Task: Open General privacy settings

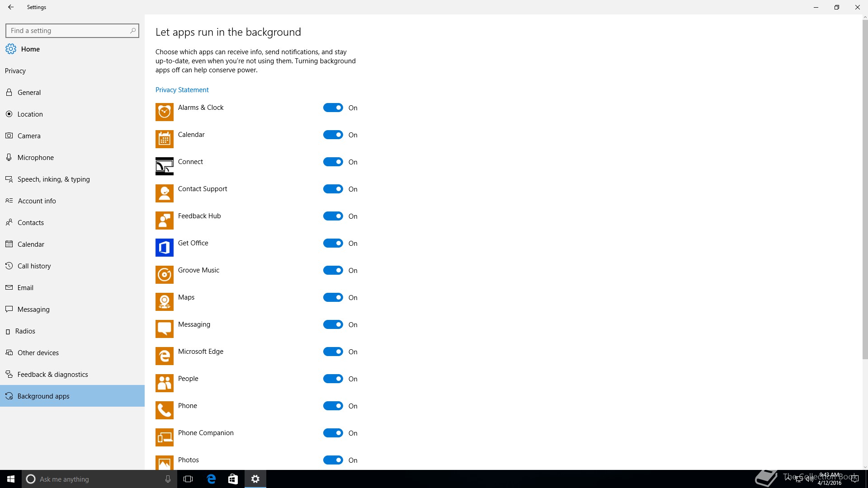Action: tap(72, 92)
